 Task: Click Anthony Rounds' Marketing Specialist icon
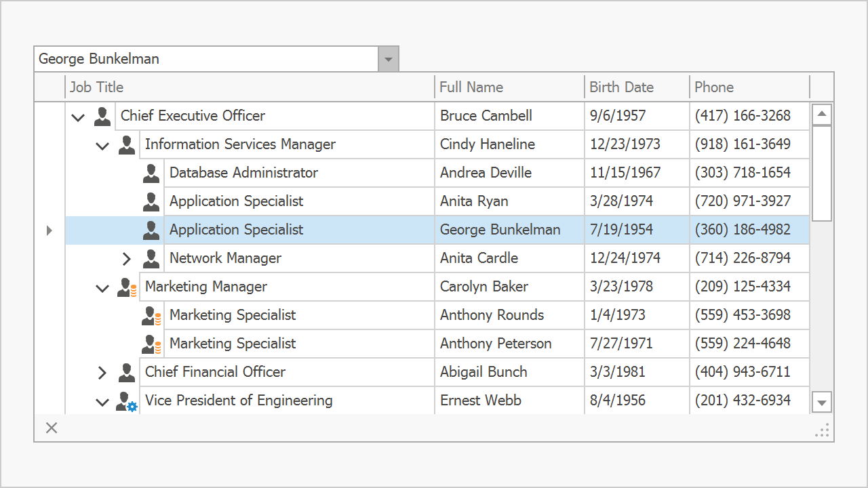151,315
